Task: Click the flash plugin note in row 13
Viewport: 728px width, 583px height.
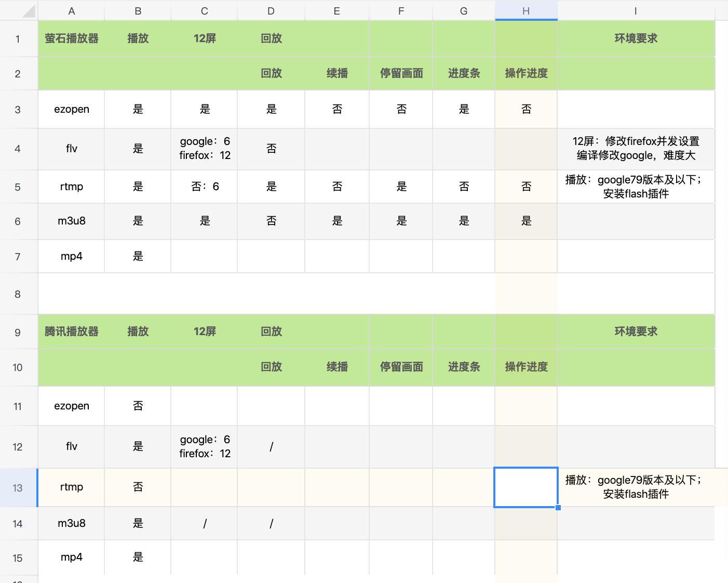Action: pos(636,487)
